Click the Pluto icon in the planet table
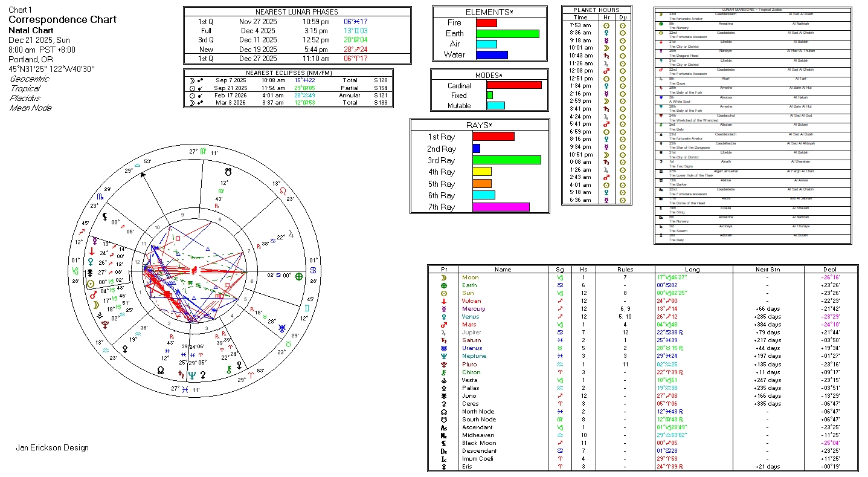 (x=444, y=365)
